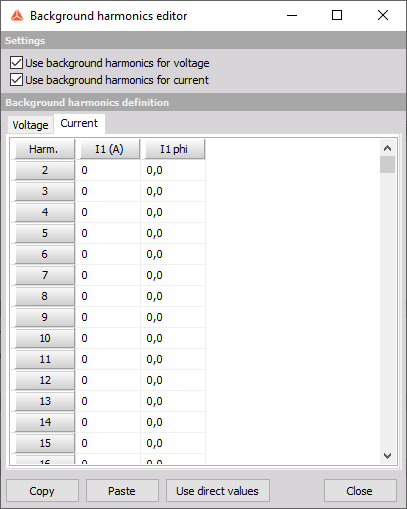This screenshot has width=407, height=509.
Task: Select harmonic row header 4
Action: coord(45,212)
